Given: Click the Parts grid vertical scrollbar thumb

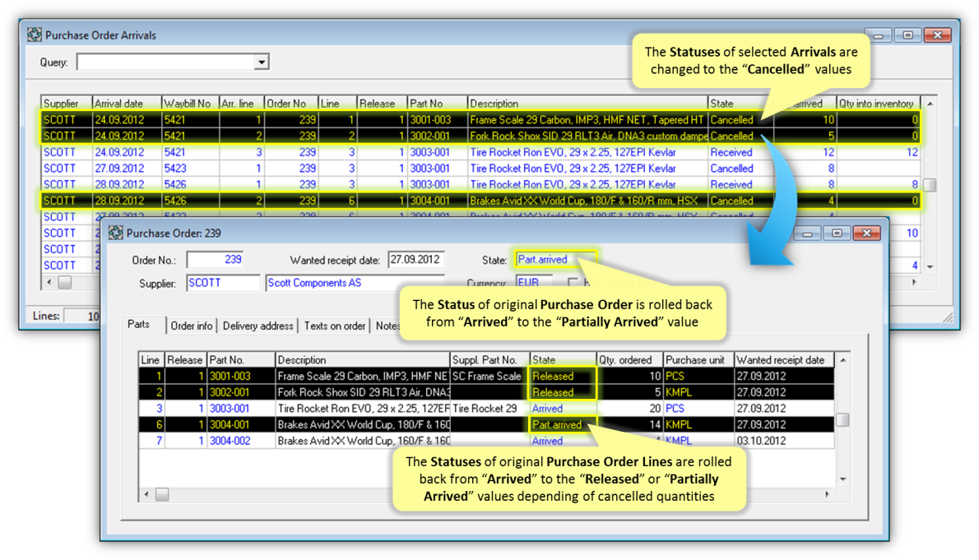Looking at the screenshot, I should [843, 419].
